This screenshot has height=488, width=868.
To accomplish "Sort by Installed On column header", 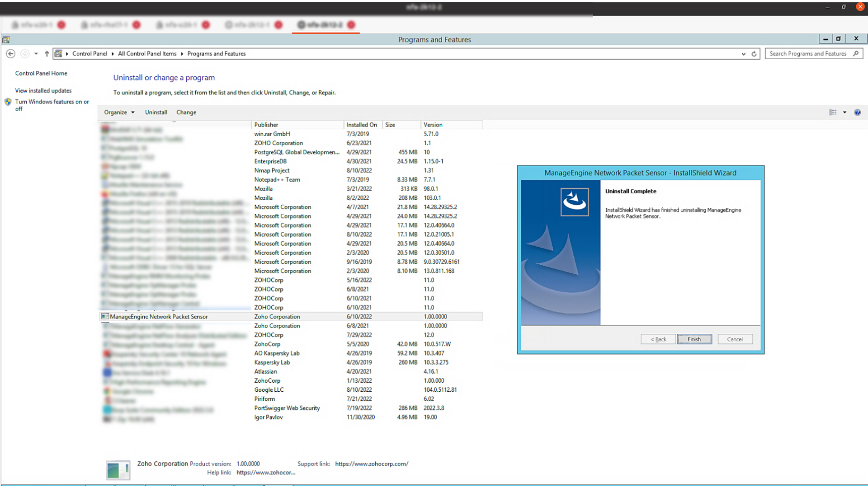I will [x=362, y=125].
